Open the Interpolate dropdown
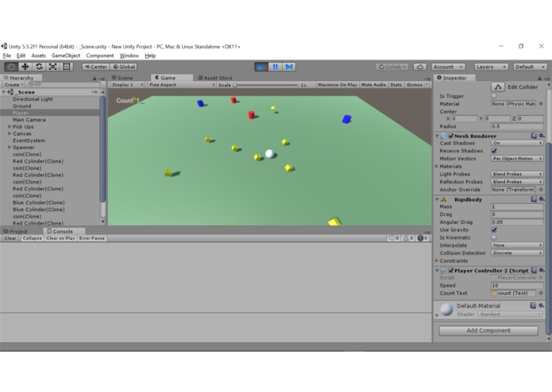This screenshot has height=392, width=552. click(517, 245)
